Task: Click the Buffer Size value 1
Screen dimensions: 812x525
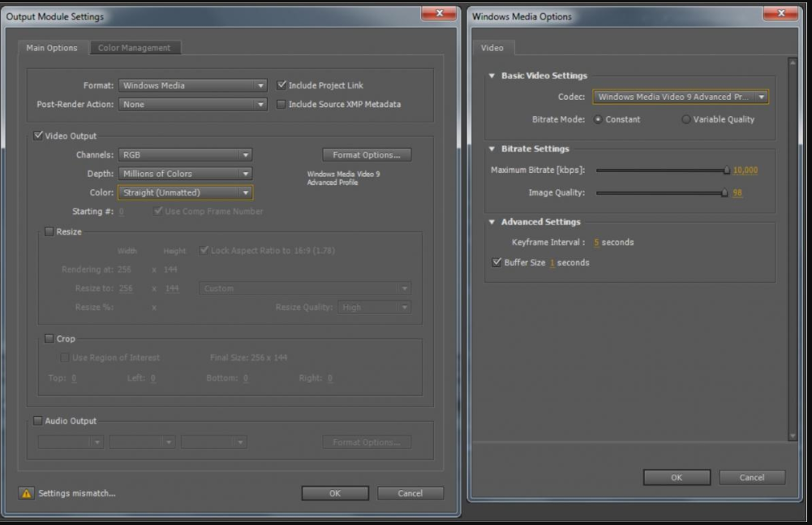Action: pyautogui.click(x=552, y=263)
